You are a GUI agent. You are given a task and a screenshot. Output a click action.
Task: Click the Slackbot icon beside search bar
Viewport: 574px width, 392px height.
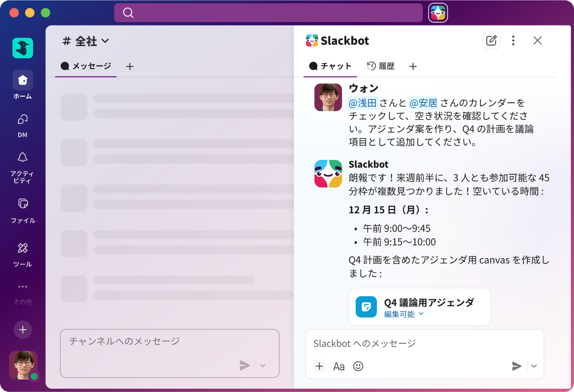point(438,13)
